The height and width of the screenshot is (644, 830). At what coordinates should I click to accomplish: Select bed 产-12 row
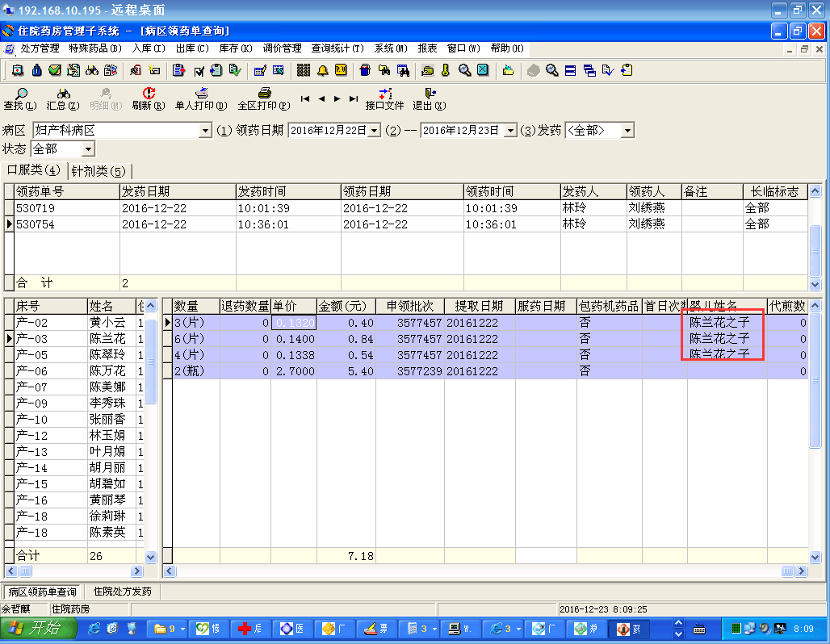click(x=79, y=436)
